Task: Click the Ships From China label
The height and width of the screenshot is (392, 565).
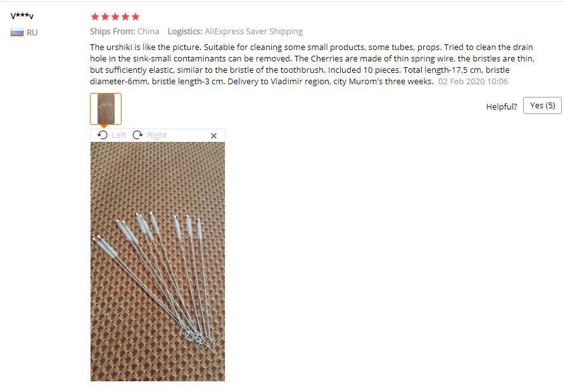Action: tap(125, 31)
